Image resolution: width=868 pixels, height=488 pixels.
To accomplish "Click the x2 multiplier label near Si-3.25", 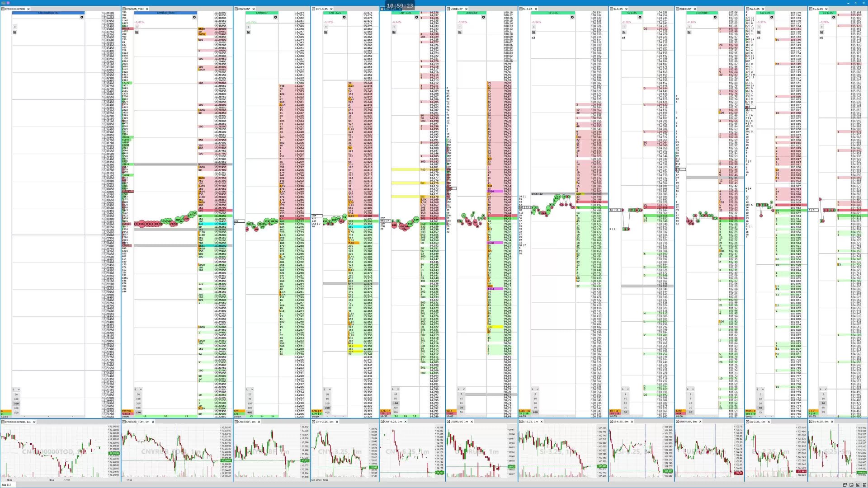I will [x=533, y=38].
